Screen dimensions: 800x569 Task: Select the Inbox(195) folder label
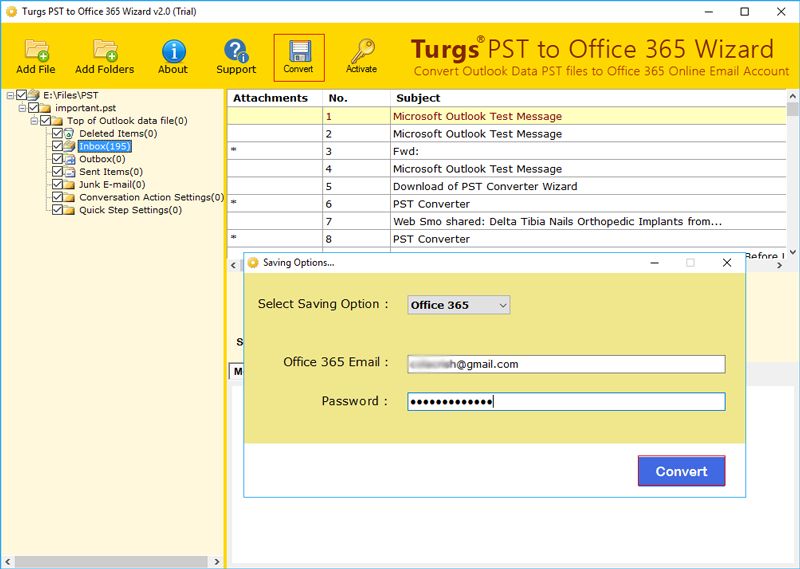pos(105,146)
